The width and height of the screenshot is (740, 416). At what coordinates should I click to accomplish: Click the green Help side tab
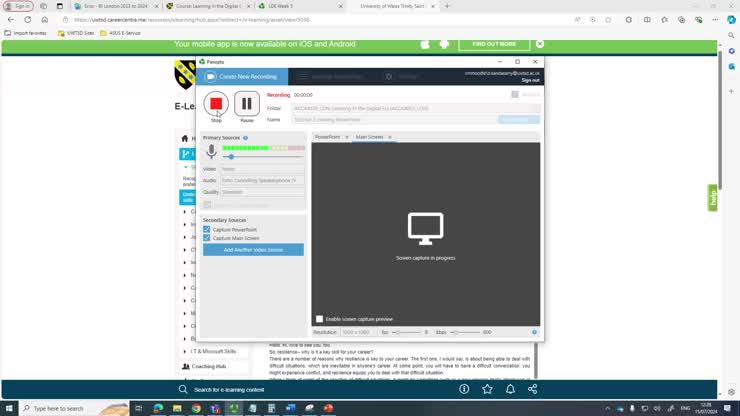pos(713,197)
